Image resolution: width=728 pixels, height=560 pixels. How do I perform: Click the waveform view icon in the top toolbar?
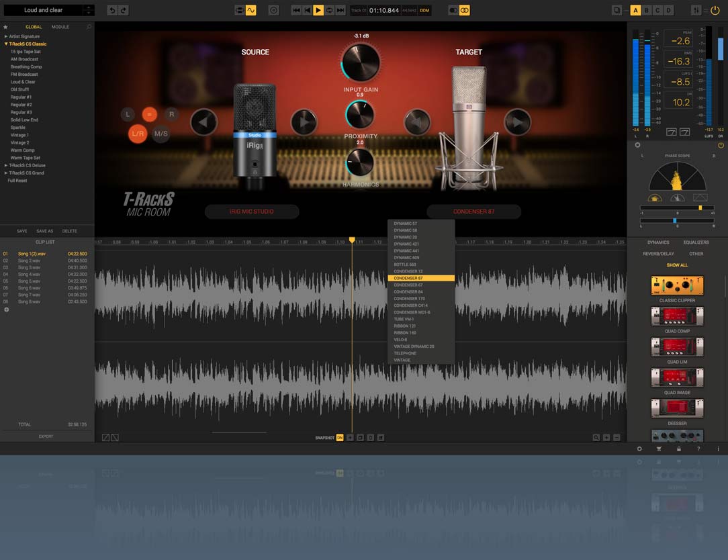[252, 10]
